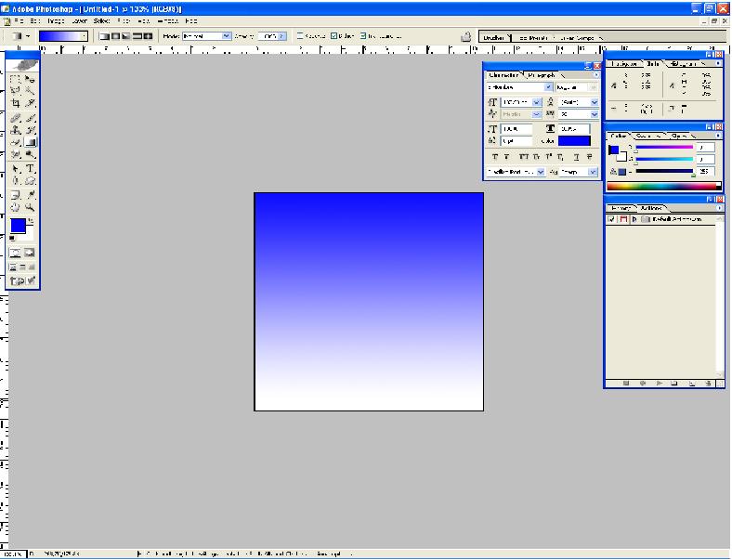Switch to Quick Mask mode
Screen dimensions: 732x560
coord(30,253)
